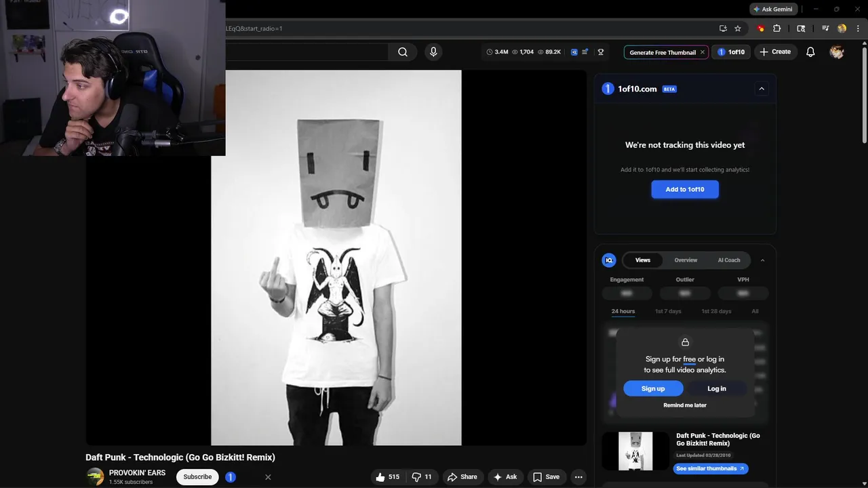Click Ask Gemini in the browser title bar
Viewport: 868px width, 488px height.
click(772, 9)
